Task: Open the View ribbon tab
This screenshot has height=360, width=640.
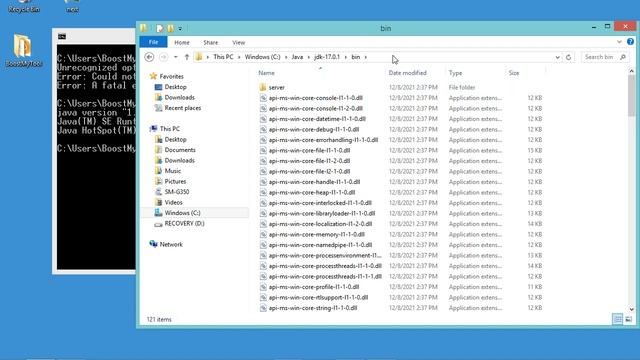Action: tap(239, 42)
